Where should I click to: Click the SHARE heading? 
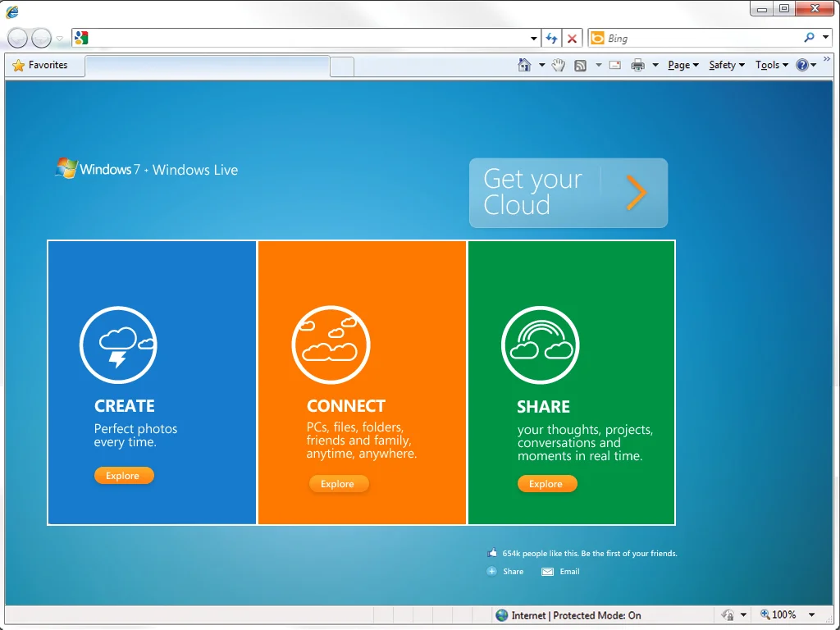[x=543, y=407]
